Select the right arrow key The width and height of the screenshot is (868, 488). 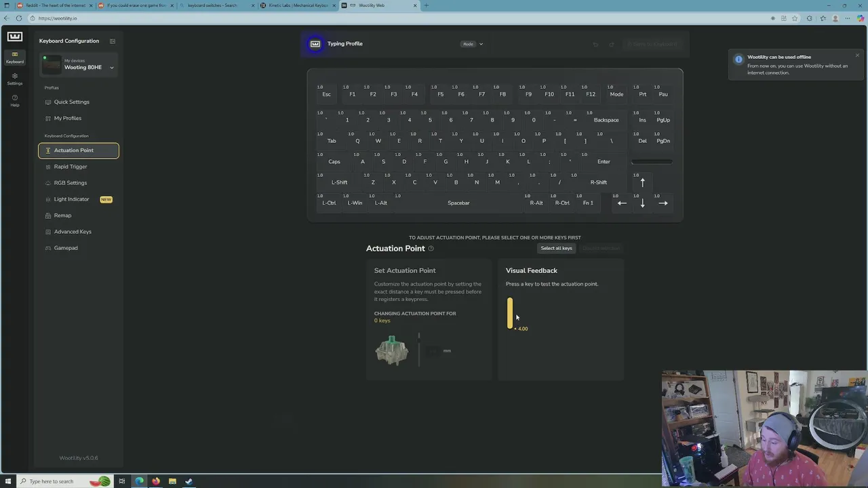[663, 203]
